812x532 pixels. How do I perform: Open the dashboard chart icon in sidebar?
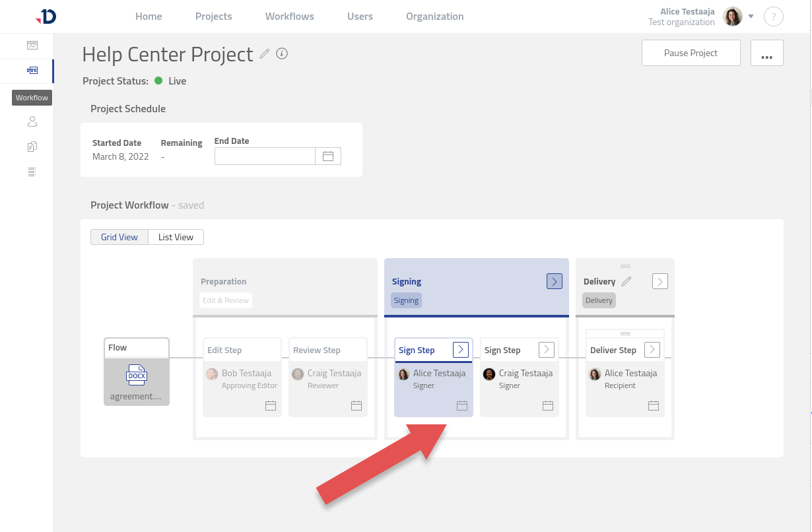click(x=32, y=46)
